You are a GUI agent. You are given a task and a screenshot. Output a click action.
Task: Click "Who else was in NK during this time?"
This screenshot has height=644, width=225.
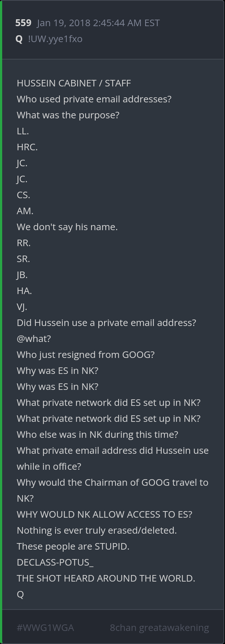[x=97, y=435]
